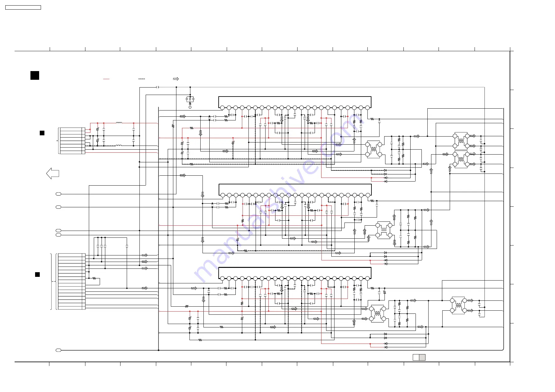Click the white cell in bottom-right legend box

416,357
